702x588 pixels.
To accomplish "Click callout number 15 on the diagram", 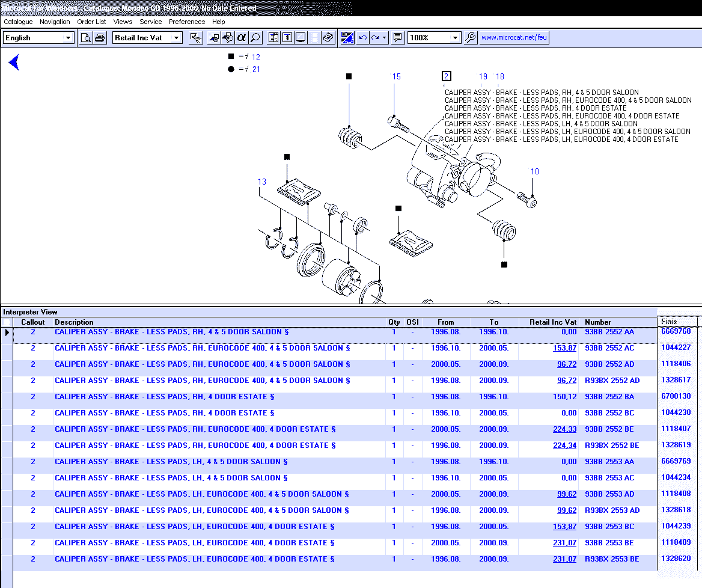I will point(397,76).
